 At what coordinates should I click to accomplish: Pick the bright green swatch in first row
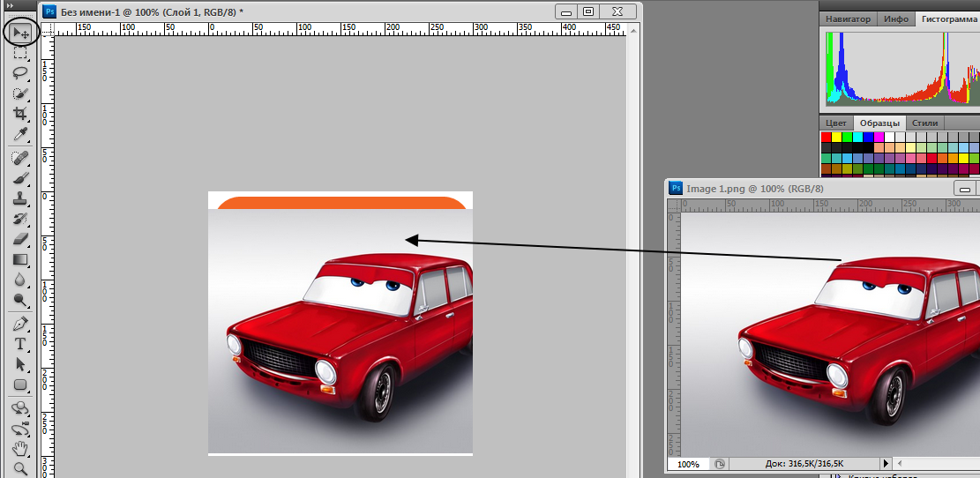point(847,137)
